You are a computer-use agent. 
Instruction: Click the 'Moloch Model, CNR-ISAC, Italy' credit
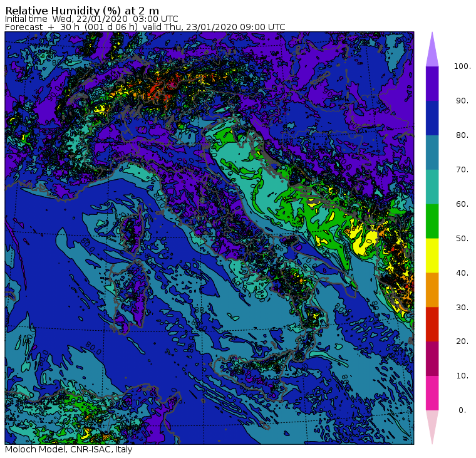point(69,449)
